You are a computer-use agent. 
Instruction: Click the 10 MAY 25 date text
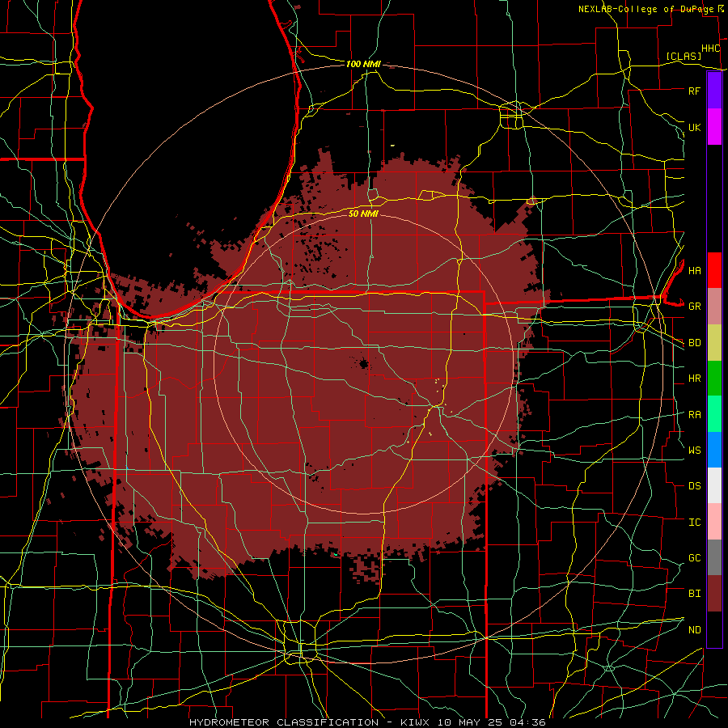[x=470, y=722]
